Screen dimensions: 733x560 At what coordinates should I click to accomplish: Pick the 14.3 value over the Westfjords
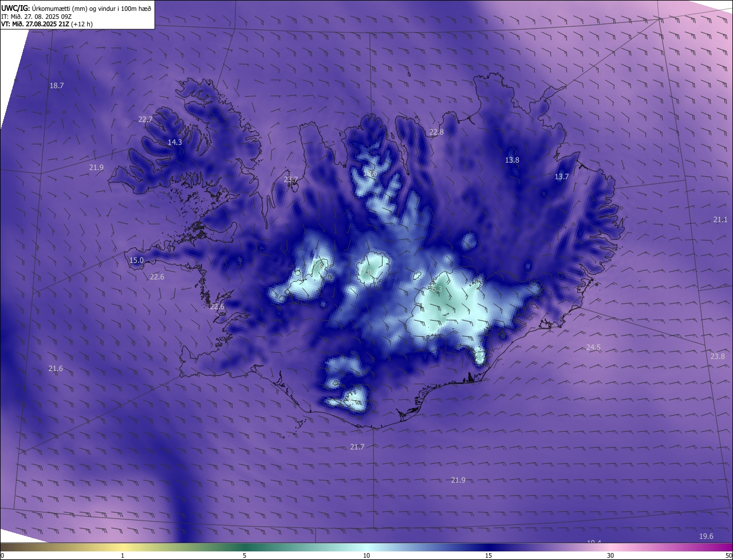pos(175,142)
